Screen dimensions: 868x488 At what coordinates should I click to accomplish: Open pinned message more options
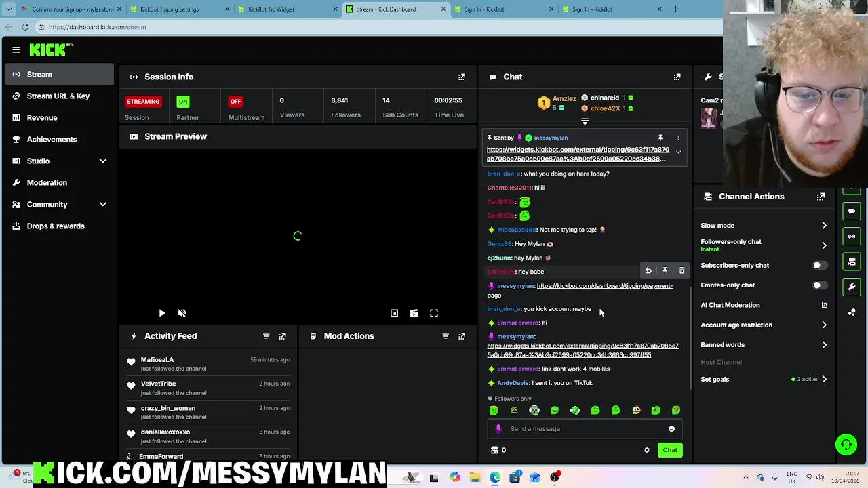pyautogui.click(x=678, y=138)
